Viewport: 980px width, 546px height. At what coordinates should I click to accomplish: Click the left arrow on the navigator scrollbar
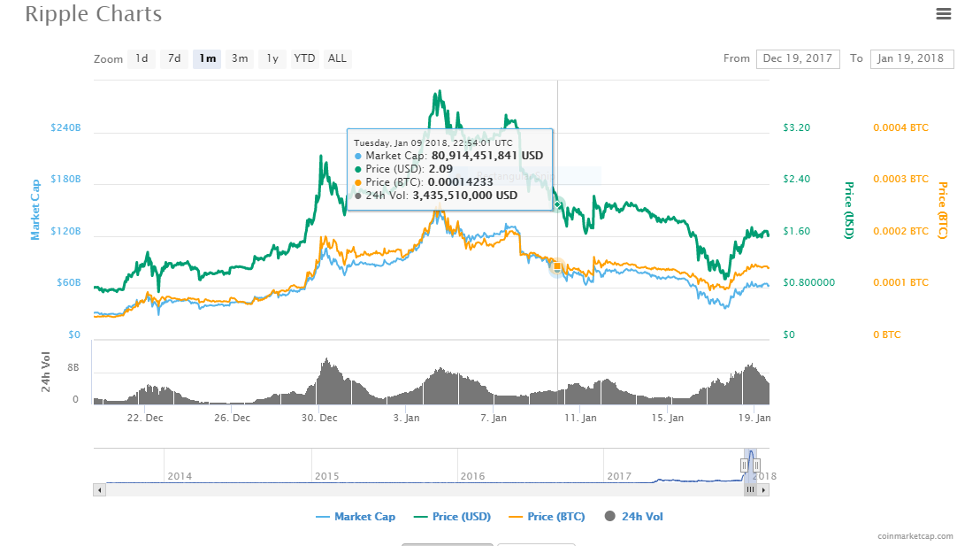pos(102,488)
